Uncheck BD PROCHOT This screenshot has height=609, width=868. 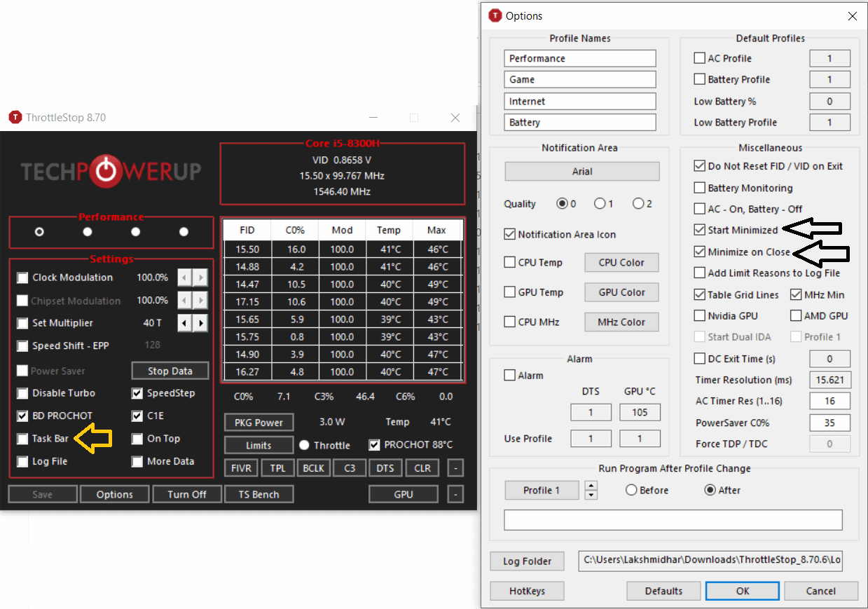[22, 416]
